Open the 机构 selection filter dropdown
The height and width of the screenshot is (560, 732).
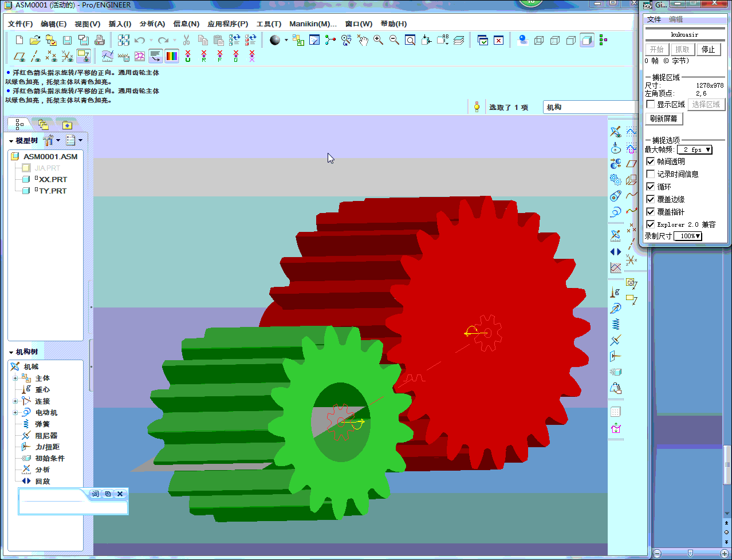(x=590, y=107)
